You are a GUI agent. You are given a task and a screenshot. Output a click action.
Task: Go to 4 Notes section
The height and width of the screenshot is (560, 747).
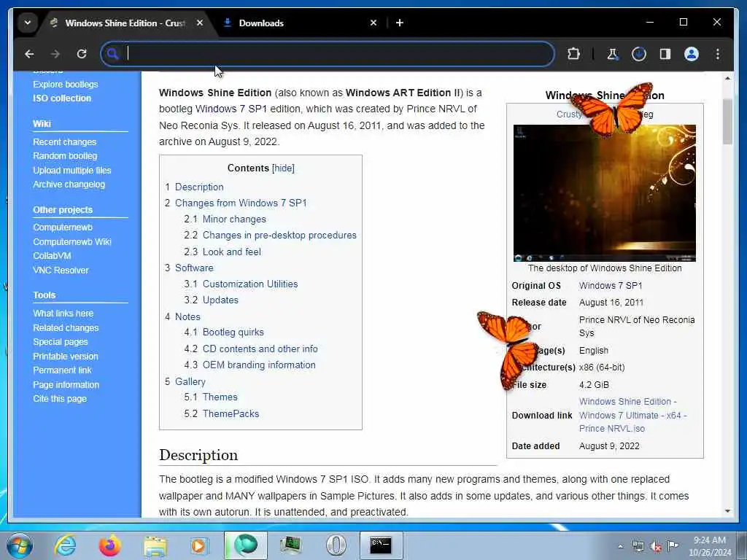(187, 316)
